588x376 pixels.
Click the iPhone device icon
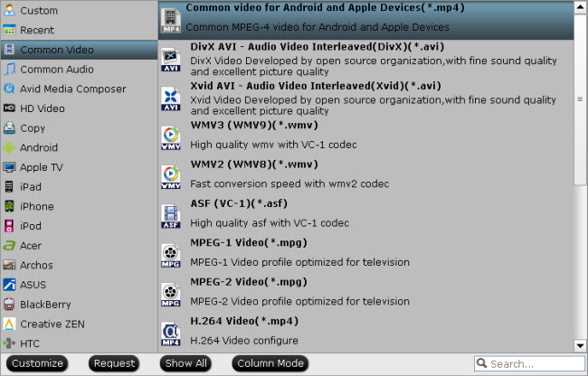coord(9,206)
